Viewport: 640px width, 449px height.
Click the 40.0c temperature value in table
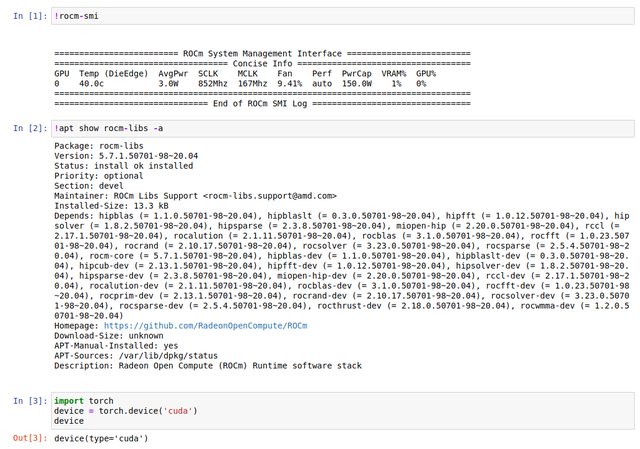tap(90, 84)
